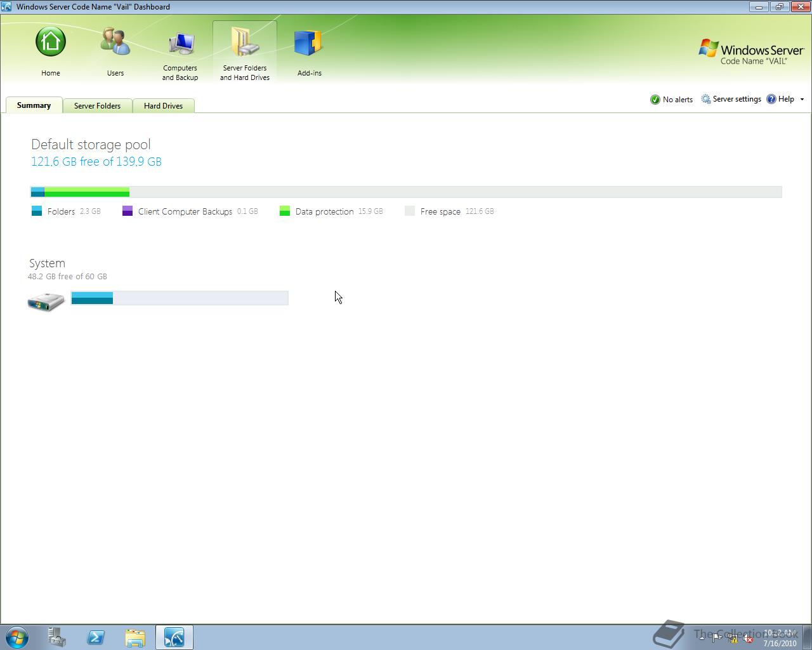
Task: Open Server settings
Action: [x=731, y=99]
